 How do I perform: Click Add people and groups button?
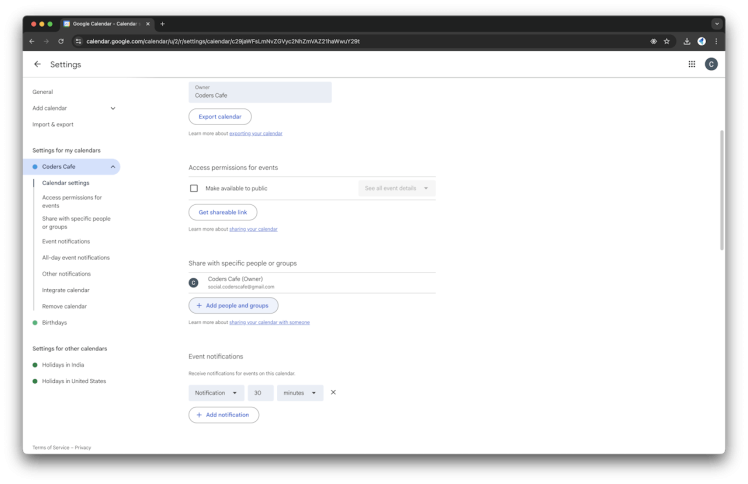click(234, 305)
